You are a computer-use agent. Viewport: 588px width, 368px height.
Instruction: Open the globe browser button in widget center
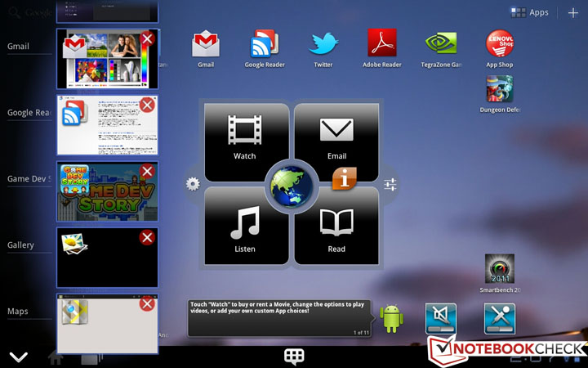coord(292,186)
